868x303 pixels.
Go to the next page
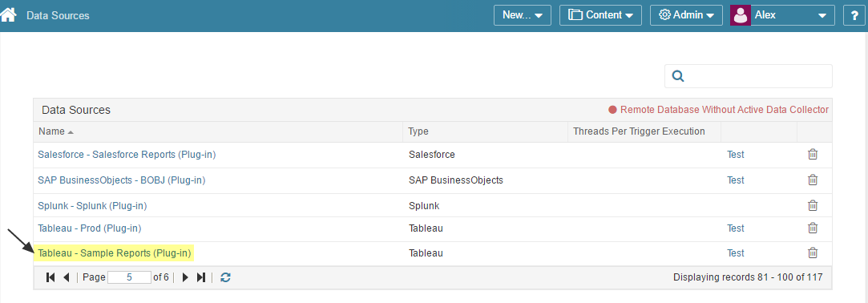point(185,277)
